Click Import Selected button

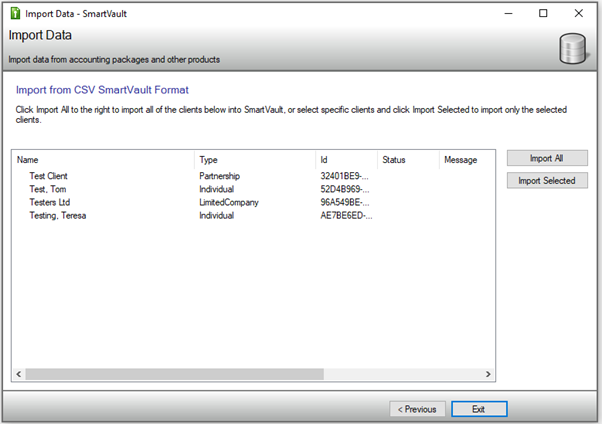pyautogui.click(x=547, y=181)
